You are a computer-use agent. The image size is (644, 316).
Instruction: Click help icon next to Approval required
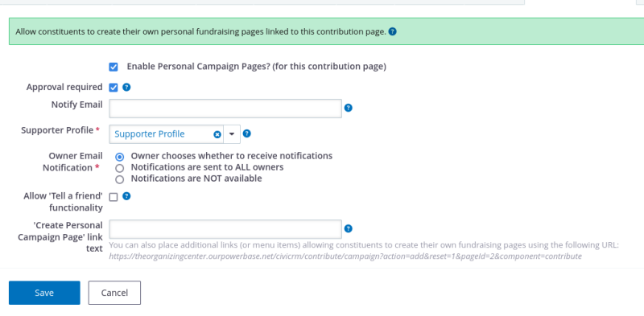(x=126, y=87)
